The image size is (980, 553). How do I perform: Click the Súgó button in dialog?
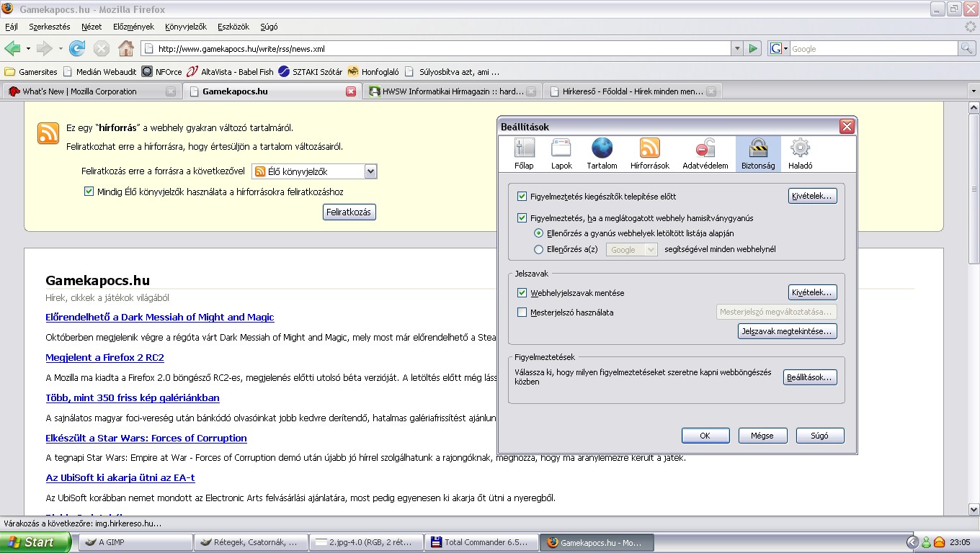click(820, 436)
